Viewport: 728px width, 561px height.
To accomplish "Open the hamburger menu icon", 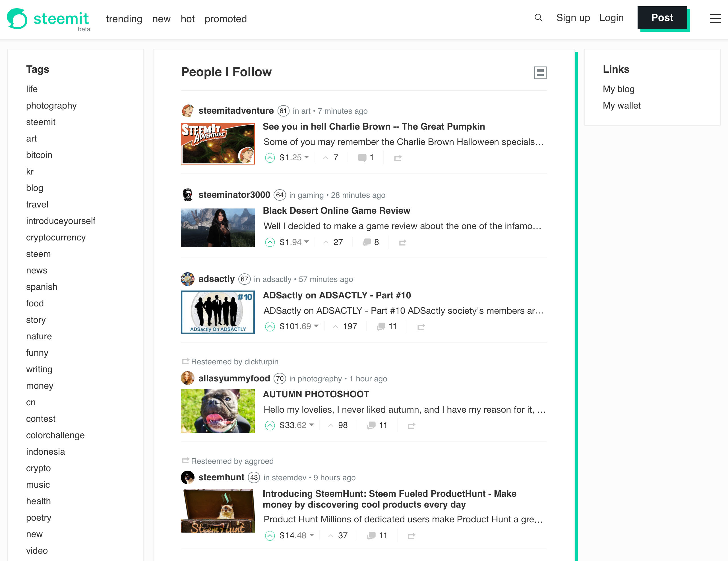I will [x=715, y=19].
